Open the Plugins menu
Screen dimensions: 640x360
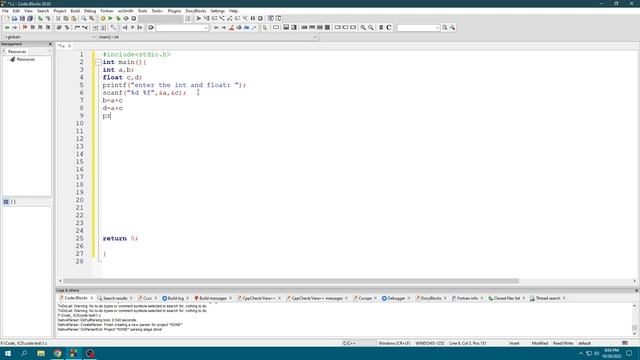click(174, 11)
